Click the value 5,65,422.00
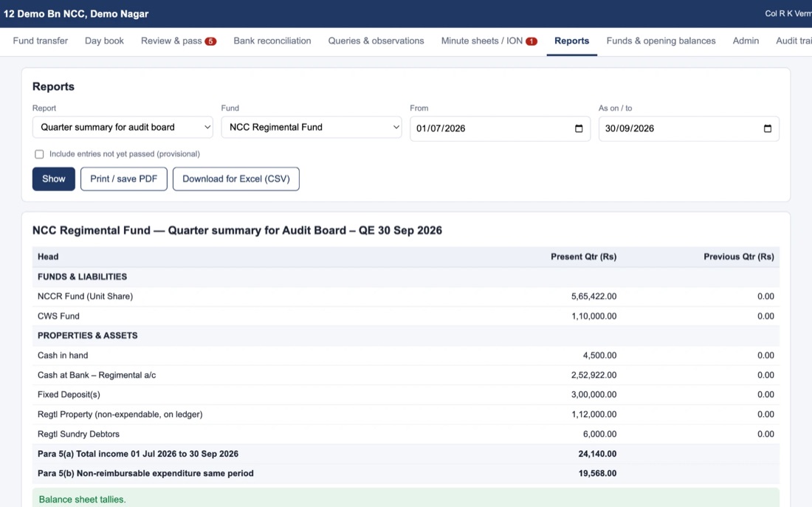The image size is (812, 507). 594,296
